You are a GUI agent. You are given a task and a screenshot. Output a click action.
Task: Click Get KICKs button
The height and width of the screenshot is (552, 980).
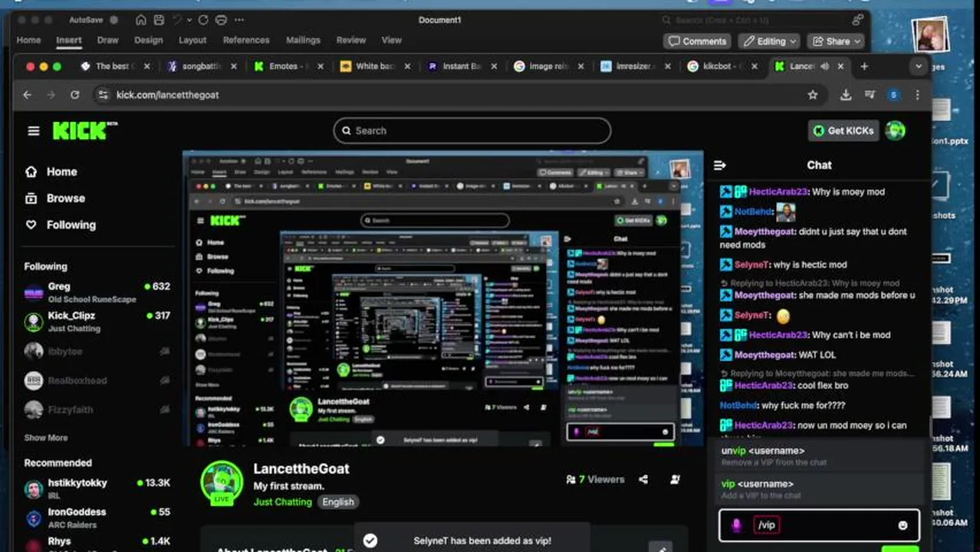[843, 131]
